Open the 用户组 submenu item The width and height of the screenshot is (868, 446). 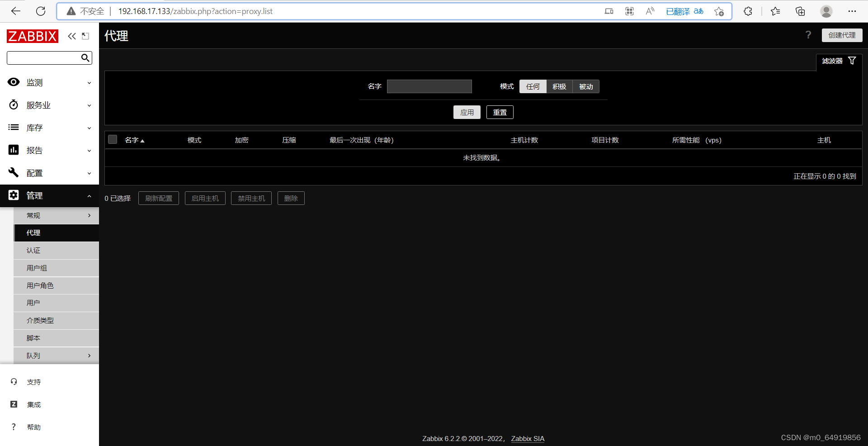(x=57, y=268)
